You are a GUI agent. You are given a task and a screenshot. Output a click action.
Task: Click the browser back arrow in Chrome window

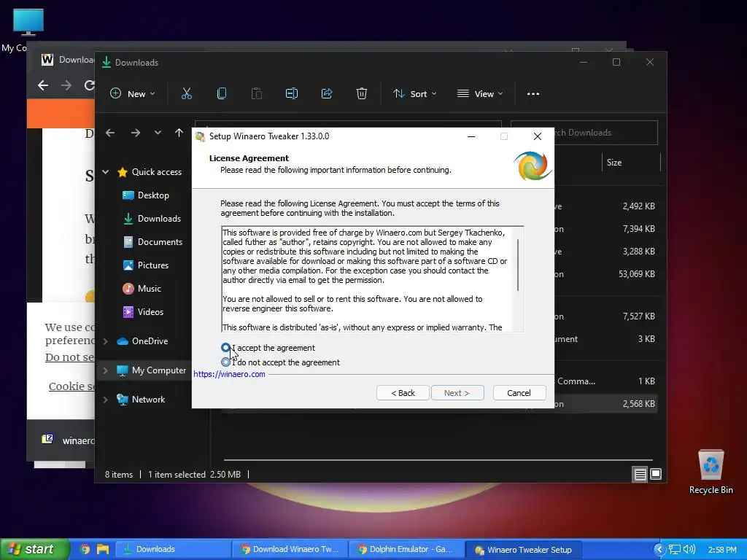click(x=43, y=85)
